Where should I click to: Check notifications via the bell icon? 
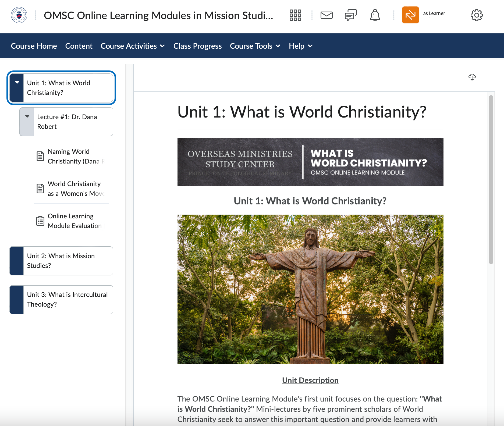(375, 15)
